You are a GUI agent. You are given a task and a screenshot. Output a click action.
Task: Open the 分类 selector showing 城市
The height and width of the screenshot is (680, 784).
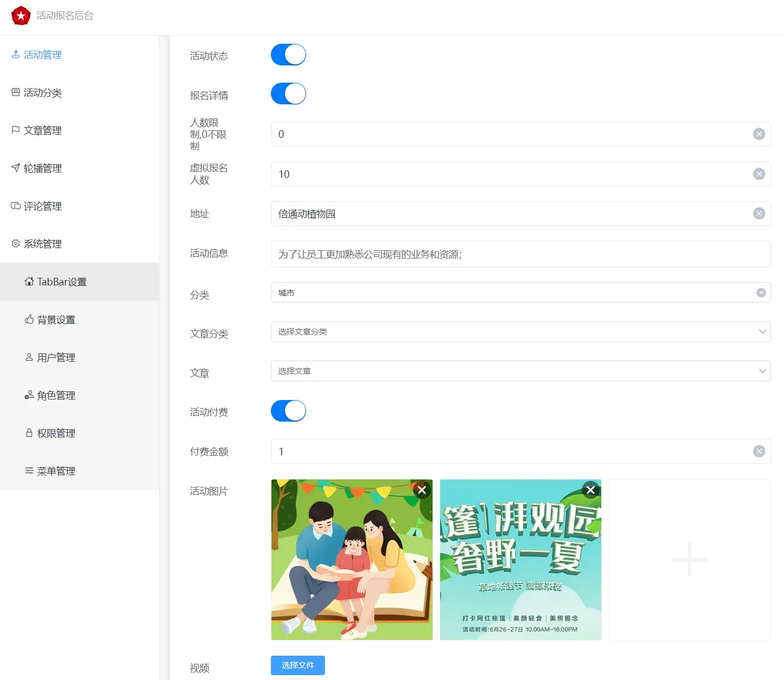coord(508,293)
